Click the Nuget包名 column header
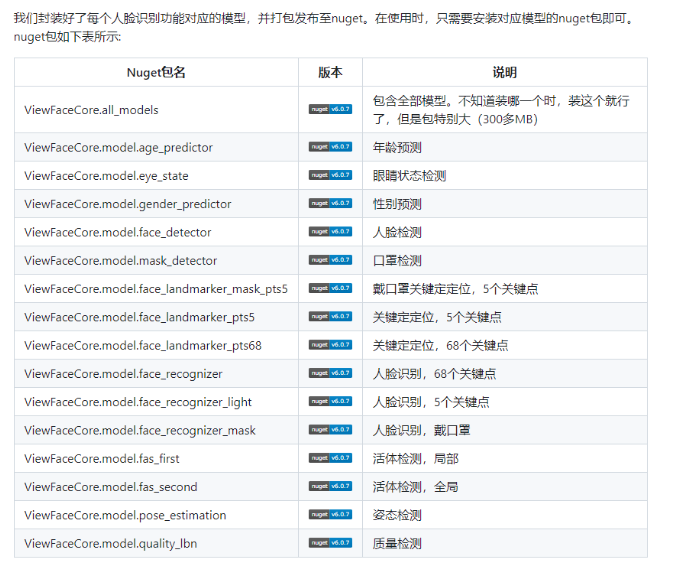Viewport: 677px width, 576px height. click(x=156, y=72)
